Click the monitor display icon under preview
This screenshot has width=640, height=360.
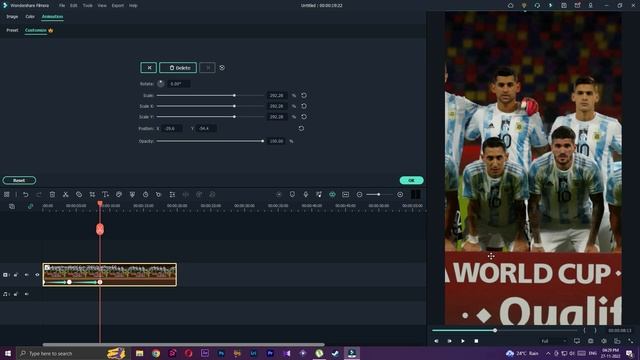click(x=577, y=341)
